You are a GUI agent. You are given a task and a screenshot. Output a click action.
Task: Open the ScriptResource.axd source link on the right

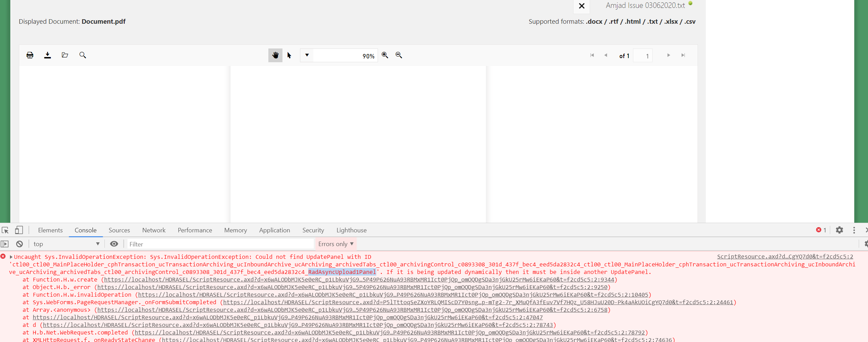click(x=785, y=256)
